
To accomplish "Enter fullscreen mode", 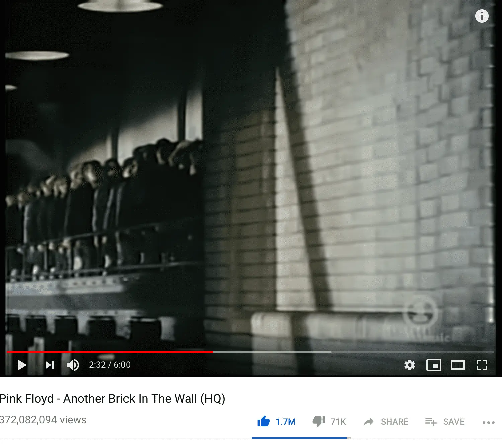I will [x=482, y=365].
